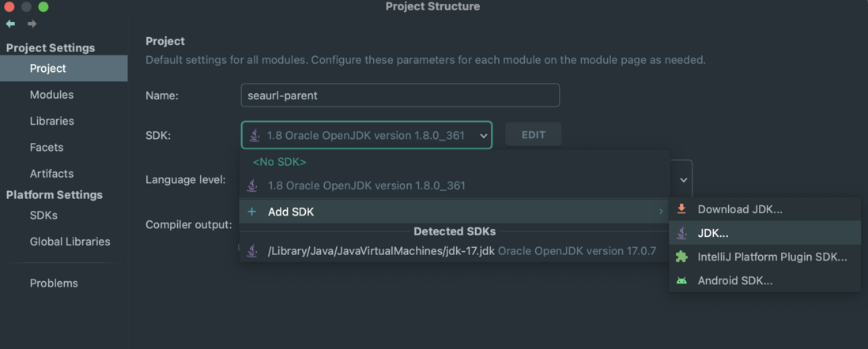
Task: Switch to the Facets section
Action: coord(47,147)
